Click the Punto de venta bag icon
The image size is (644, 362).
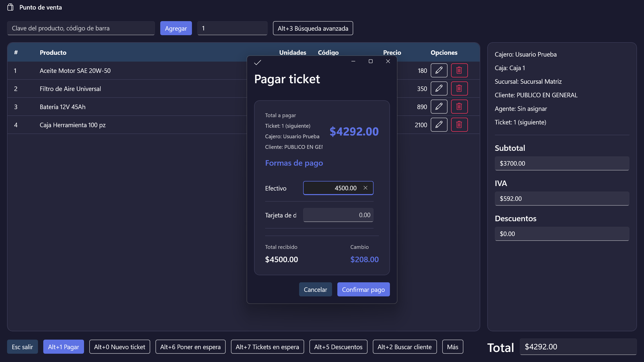[x=10, y=7]
